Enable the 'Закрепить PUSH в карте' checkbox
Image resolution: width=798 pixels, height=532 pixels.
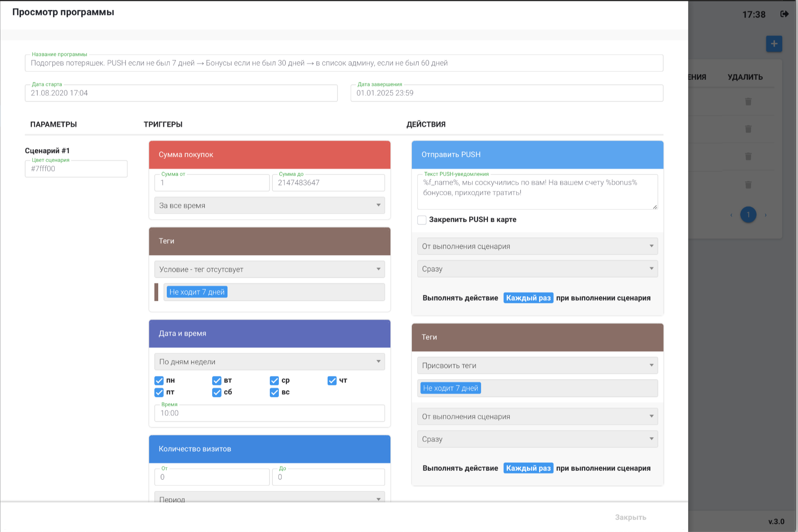[422, 220]
